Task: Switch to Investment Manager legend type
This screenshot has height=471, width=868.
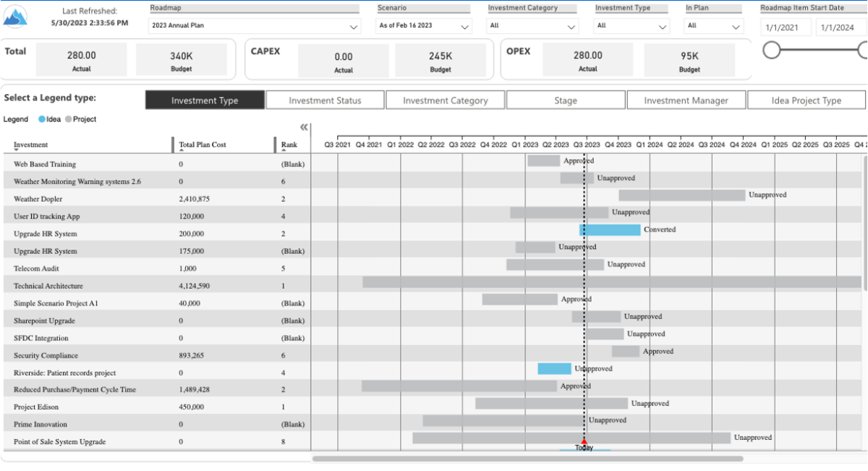Action: 686,99
